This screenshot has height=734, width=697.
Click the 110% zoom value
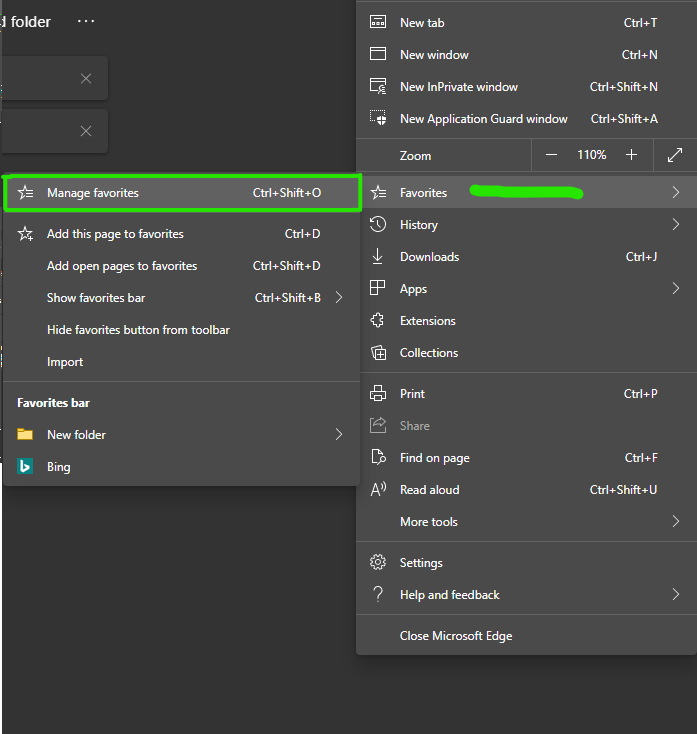point(592,154)
